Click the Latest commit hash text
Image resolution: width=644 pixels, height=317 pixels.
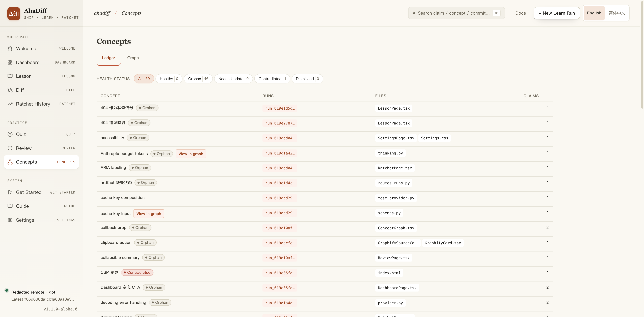tap(43, 299)
